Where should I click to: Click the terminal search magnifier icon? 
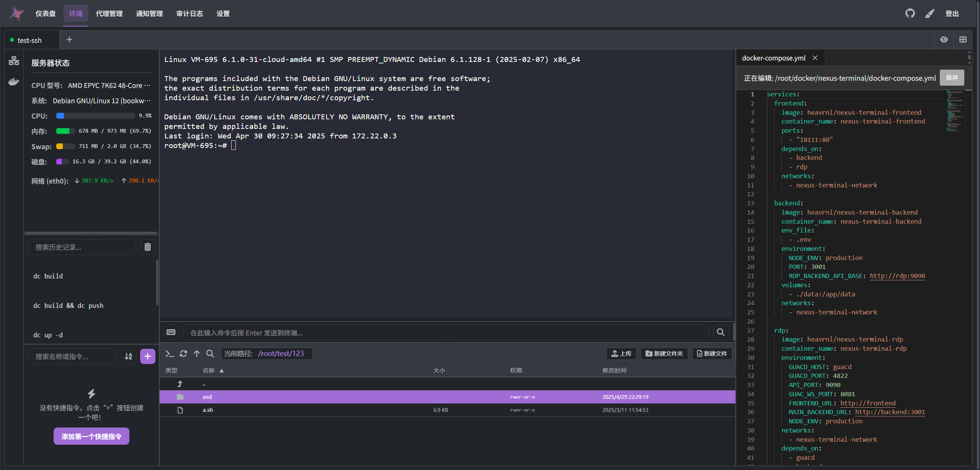[720, 332]
